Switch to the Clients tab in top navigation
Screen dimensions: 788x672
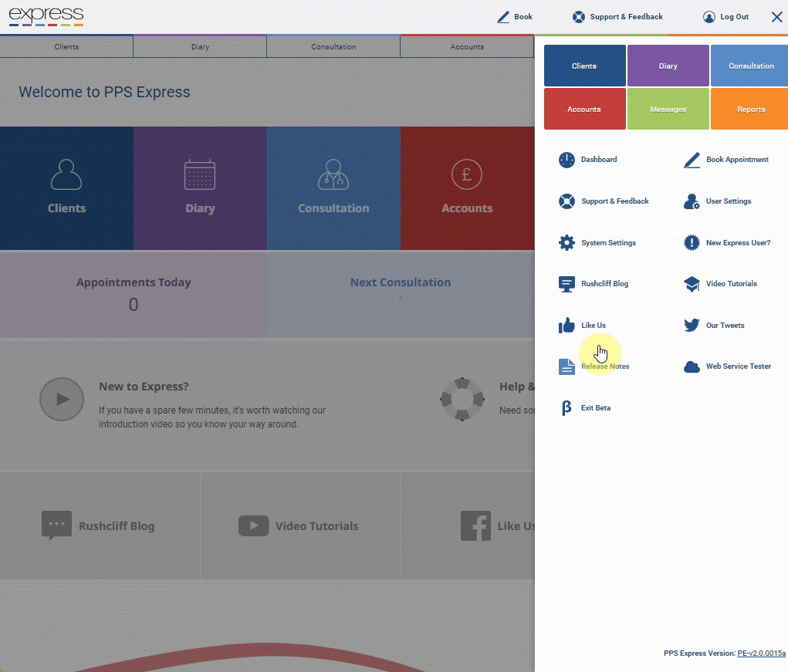tap(66, 47)
